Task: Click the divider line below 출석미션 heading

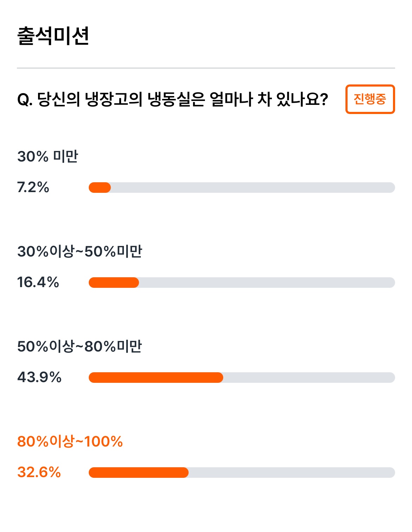Action: click(x=206, y=68)
